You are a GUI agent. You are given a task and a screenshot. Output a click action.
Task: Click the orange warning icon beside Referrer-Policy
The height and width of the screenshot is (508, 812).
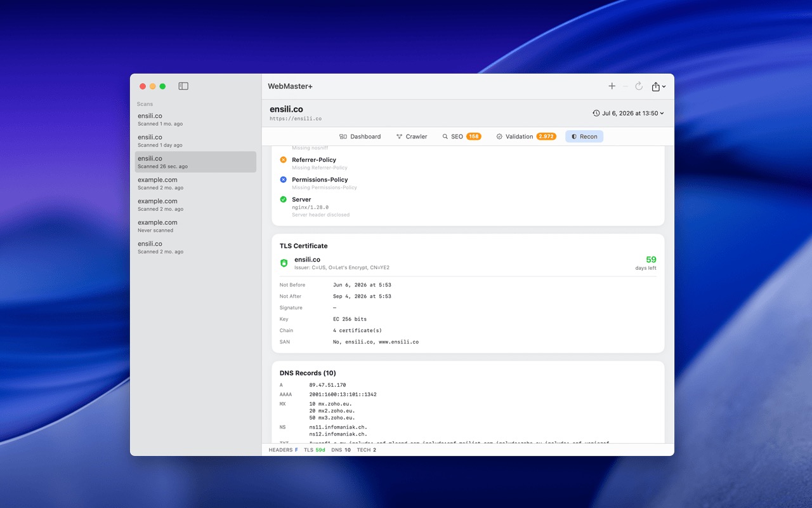point(284,159)
